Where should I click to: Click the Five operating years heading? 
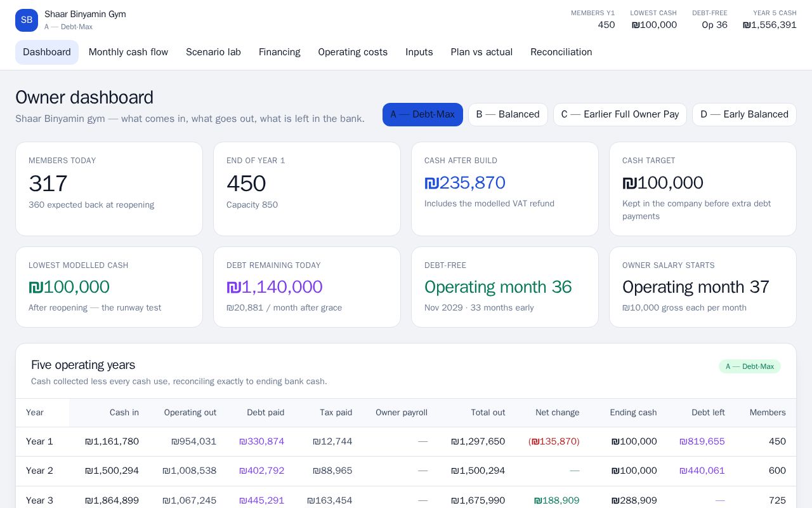click(83, 365)
